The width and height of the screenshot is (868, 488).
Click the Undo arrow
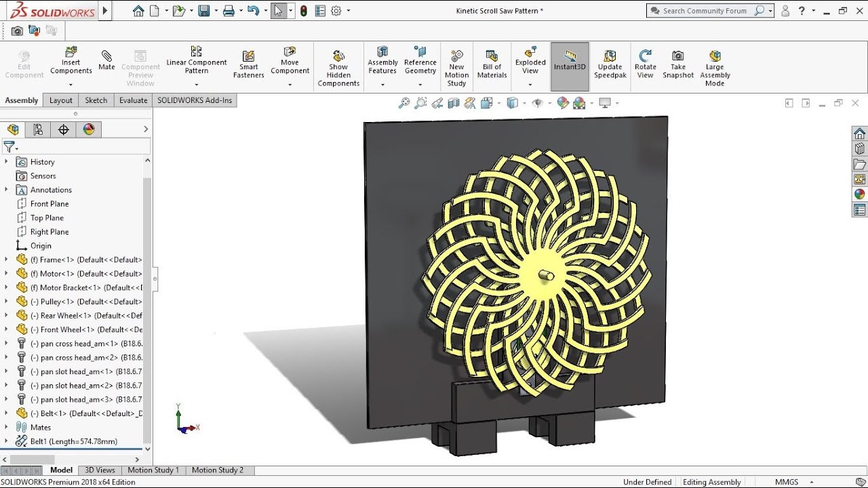[x=254, y=11]
